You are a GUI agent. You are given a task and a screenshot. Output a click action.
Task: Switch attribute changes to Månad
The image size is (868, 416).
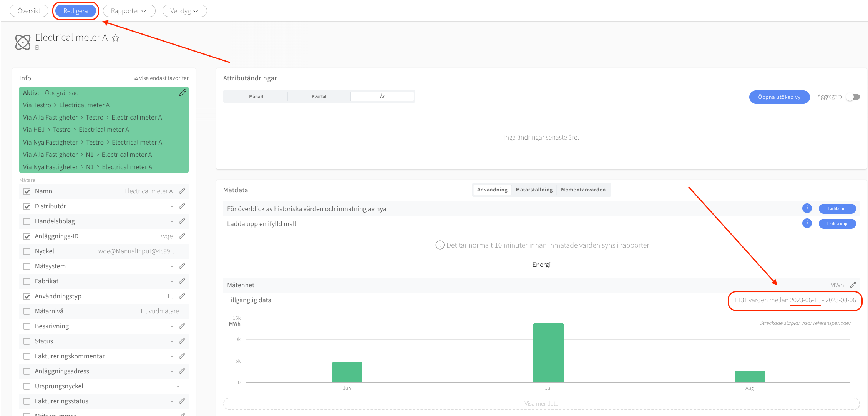click(x=256, y=97)
